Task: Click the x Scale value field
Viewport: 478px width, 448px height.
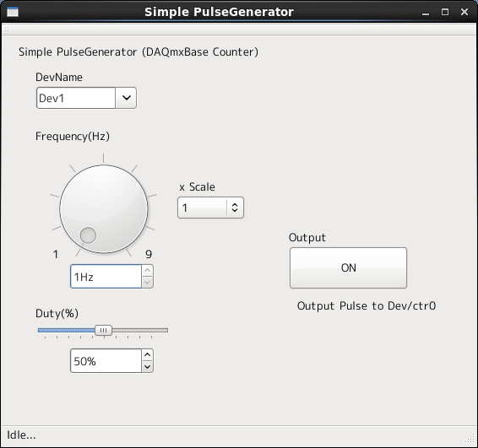Action: [x=202, y=208]
